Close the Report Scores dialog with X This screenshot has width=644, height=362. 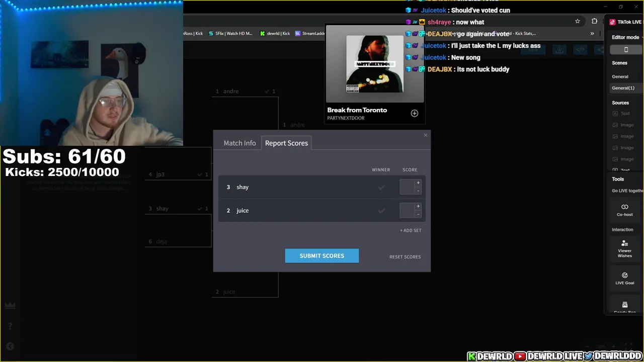426,135
